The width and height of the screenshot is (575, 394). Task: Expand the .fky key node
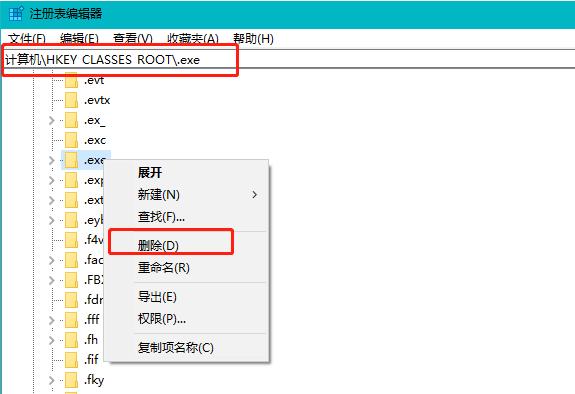click(52, 380)
